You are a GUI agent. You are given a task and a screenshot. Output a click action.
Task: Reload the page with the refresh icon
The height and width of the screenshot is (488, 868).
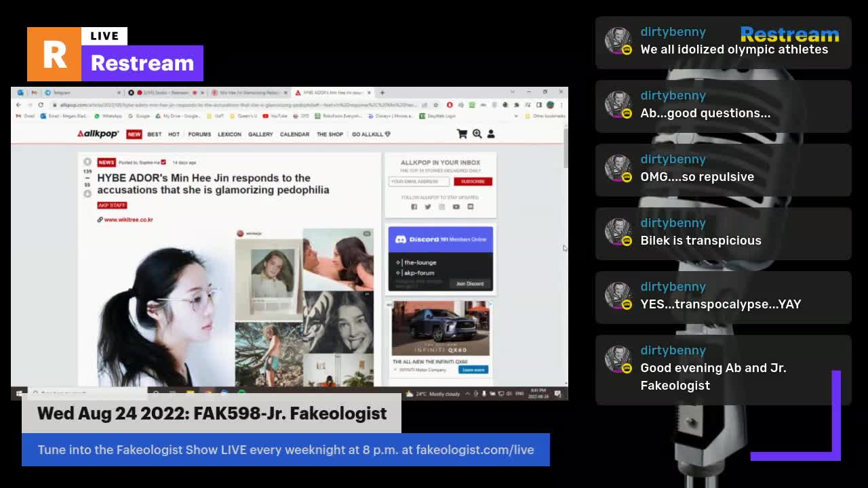[x=41, y=105]
